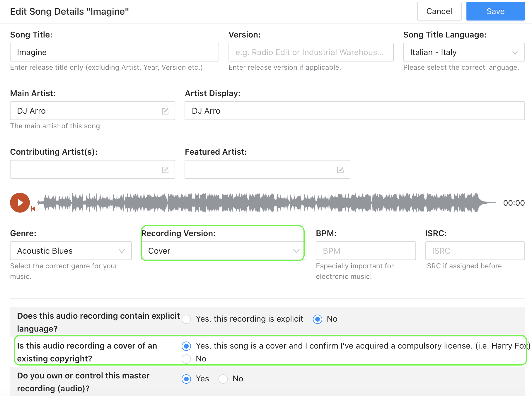Open the Genre dropdown showing Acoustic Blues

(71, 251)
